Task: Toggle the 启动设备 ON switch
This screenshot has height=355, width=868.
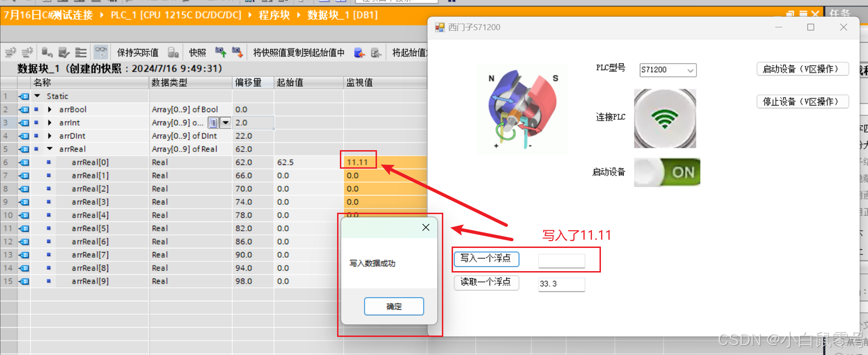Action: (667, 172)
